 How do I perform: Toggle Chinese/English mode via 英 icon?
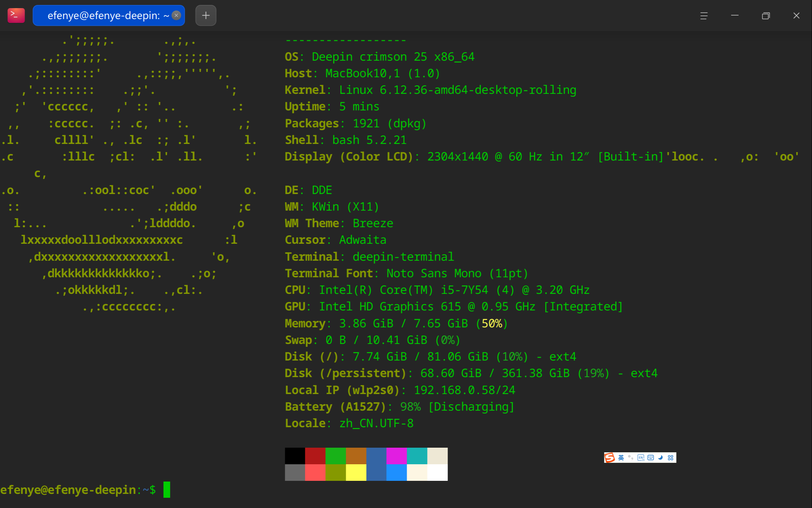pos(621,458)
